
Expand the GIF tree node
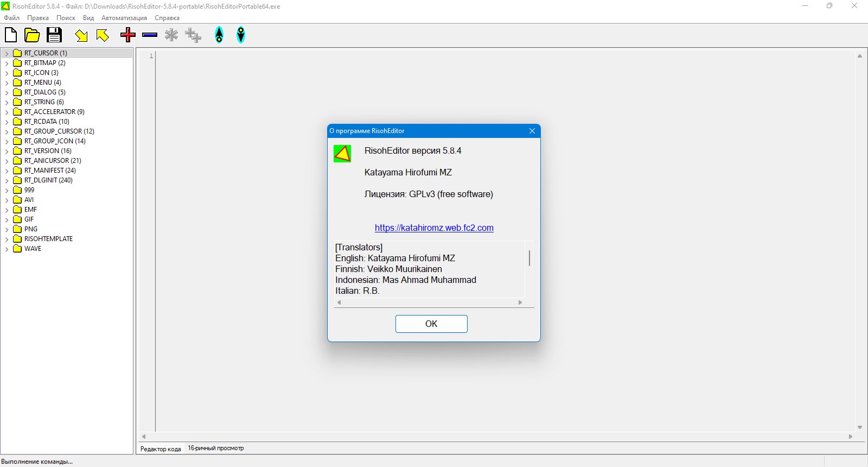coord(7,219)
